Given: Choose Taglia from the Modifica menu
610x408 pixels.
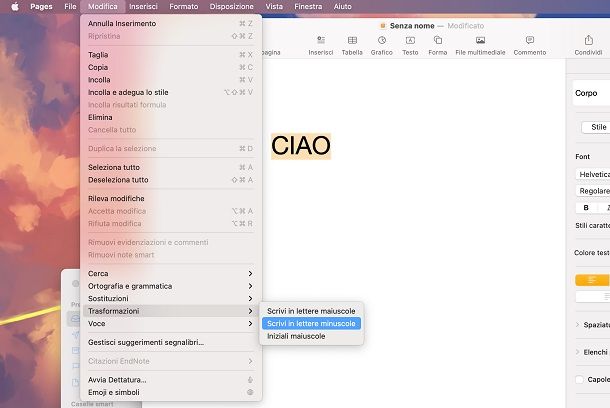Looking at the screenshot, I should click(170, 55).
